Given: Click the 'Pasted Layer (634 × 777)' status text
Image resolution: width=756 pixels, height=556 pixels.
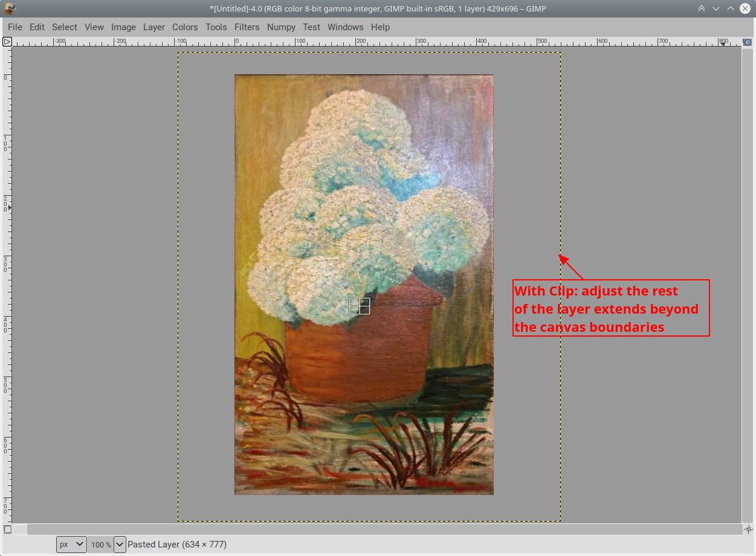Looking at the screenshot, I should [x=177, y=545].
